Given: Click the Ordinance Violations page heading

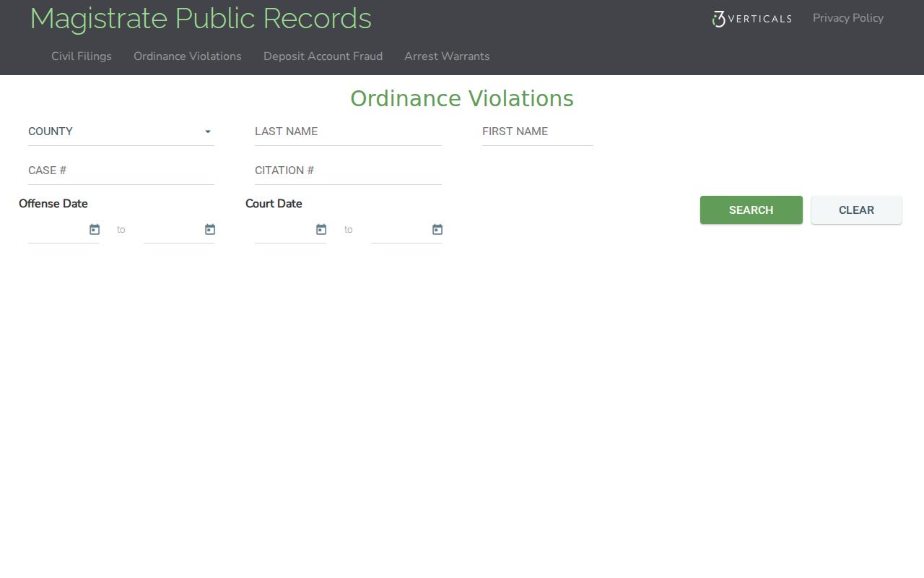Looking at the screenshot, I should [462, 99].
